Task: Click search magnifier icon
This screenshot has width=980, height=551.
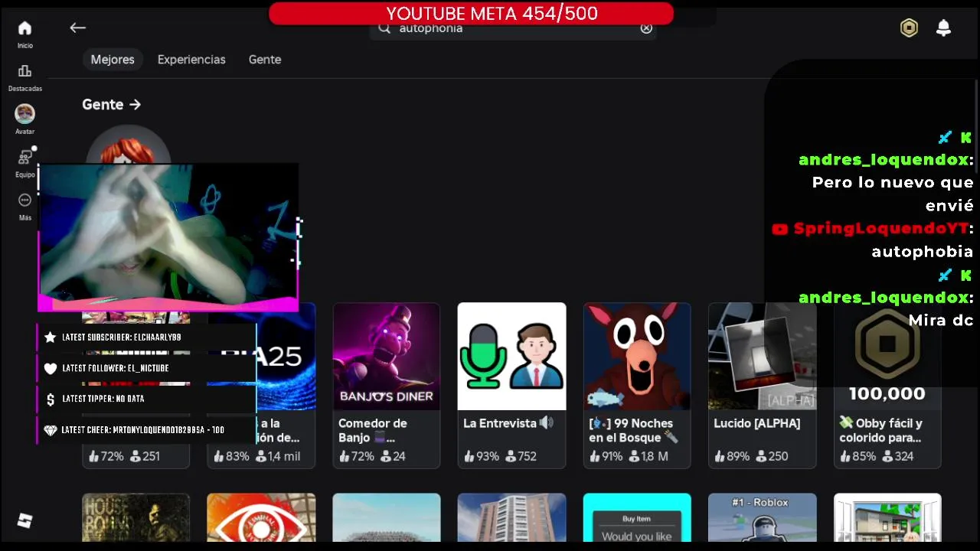Action: tap(384, 28)
